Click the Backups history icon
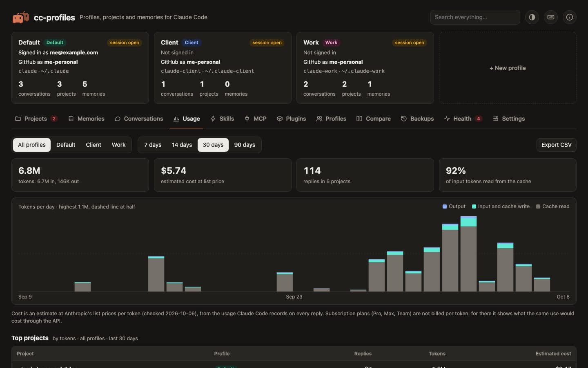 [404, 119]
